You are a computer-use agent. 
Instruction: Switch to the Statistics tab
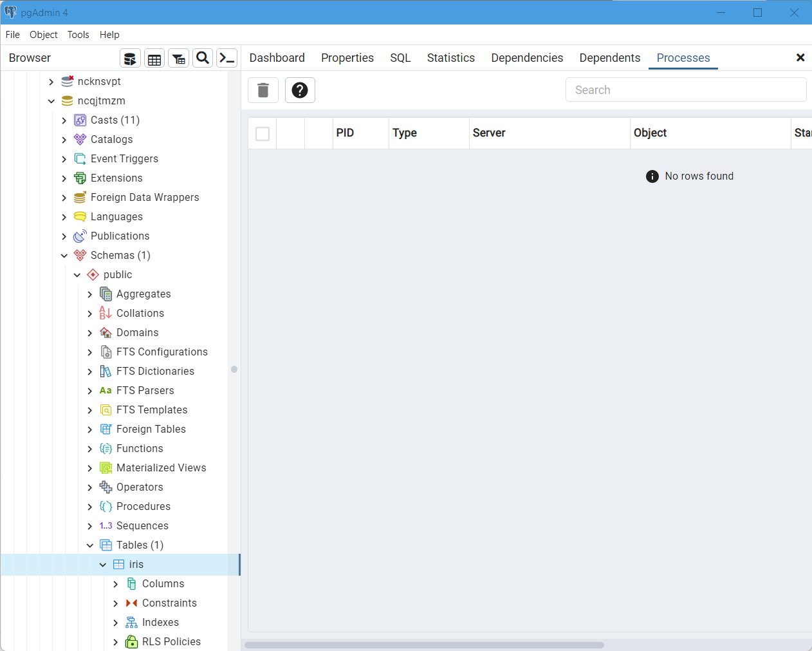(x=450, y=57)
